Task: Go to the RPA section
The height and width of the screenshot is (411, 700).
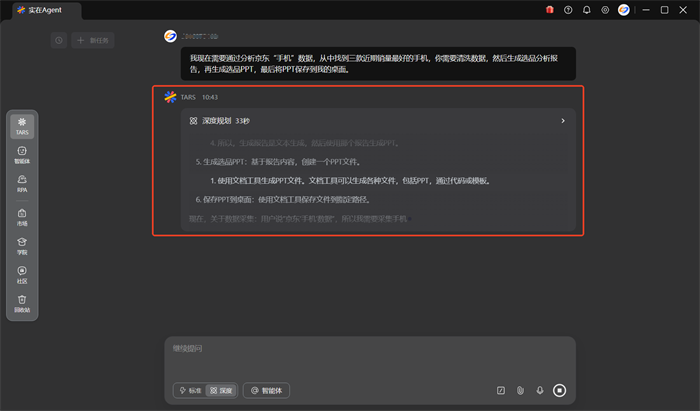Action: coord(22,182)
